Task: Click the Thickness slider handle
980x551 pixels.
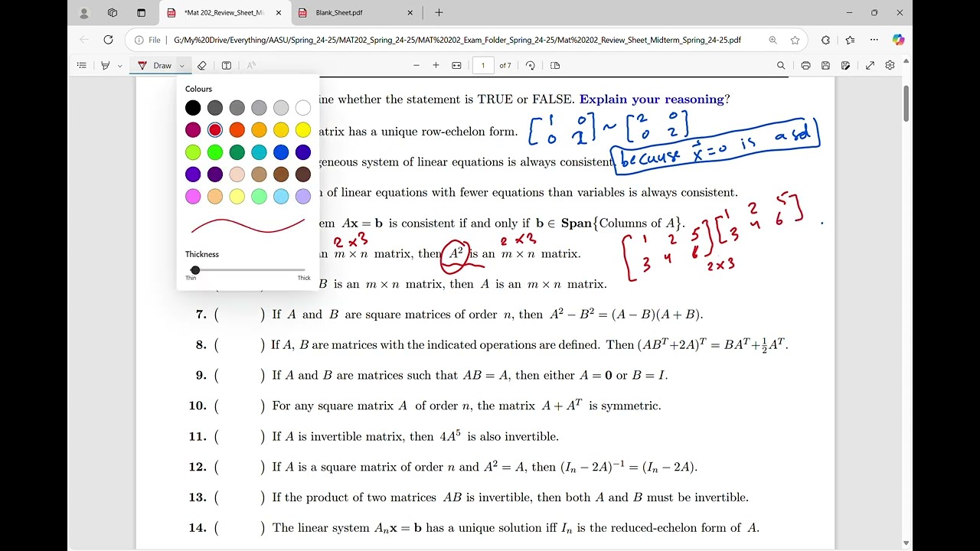Action: [x=195, y=270]
